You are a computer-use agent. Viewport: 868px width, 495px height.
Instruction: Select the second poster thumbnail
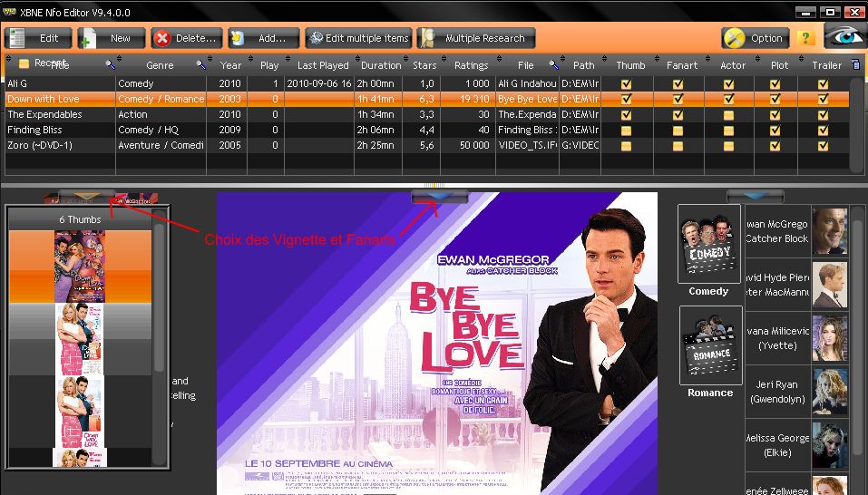click(x=79, y=340)
